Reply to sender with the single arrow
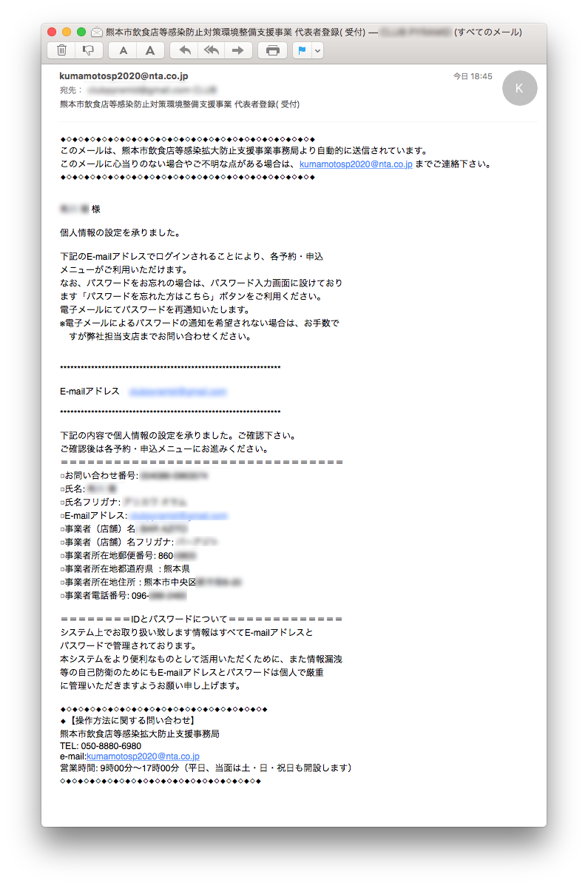The image size is (588, 886). tap(185, 50)
